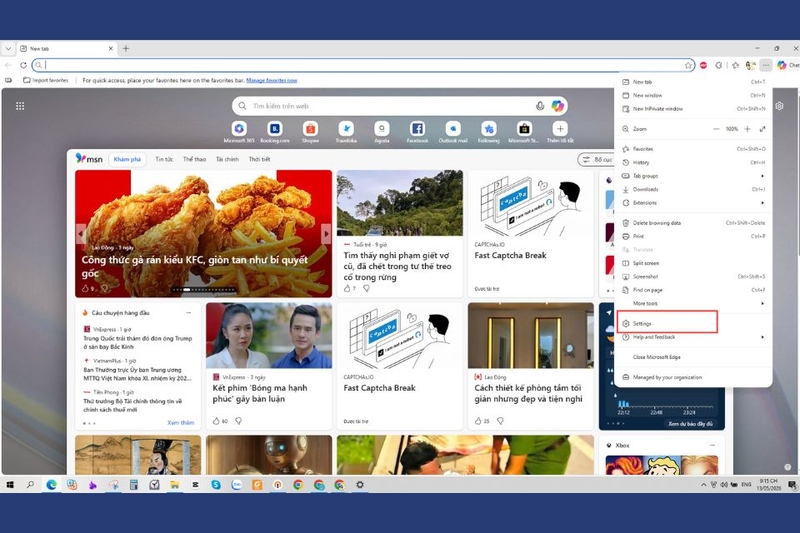Open the Favorites star icon in toolbar

[x=735, y=65]
